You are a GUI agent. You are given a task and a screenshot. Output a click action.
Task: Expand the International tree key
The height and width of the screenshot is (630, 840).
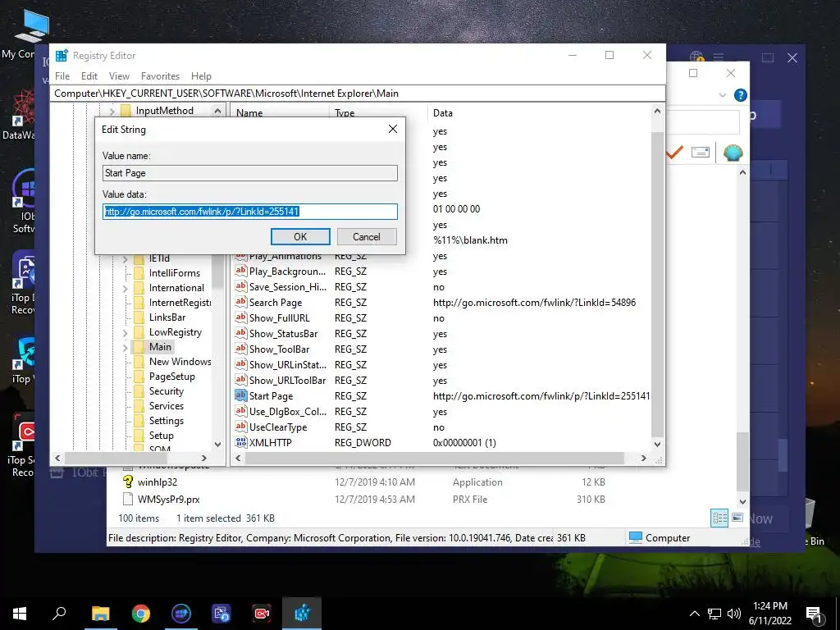click(125, 288)
